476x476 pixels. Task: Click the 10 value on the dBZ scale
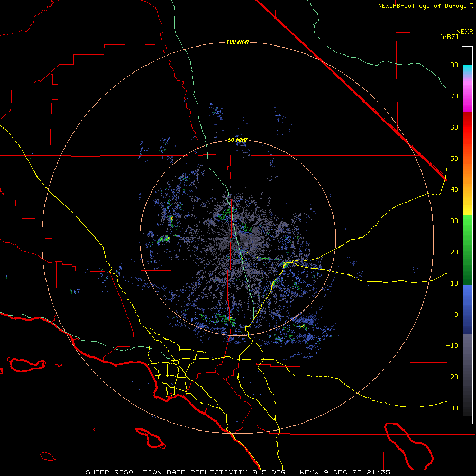click(454, 283)
